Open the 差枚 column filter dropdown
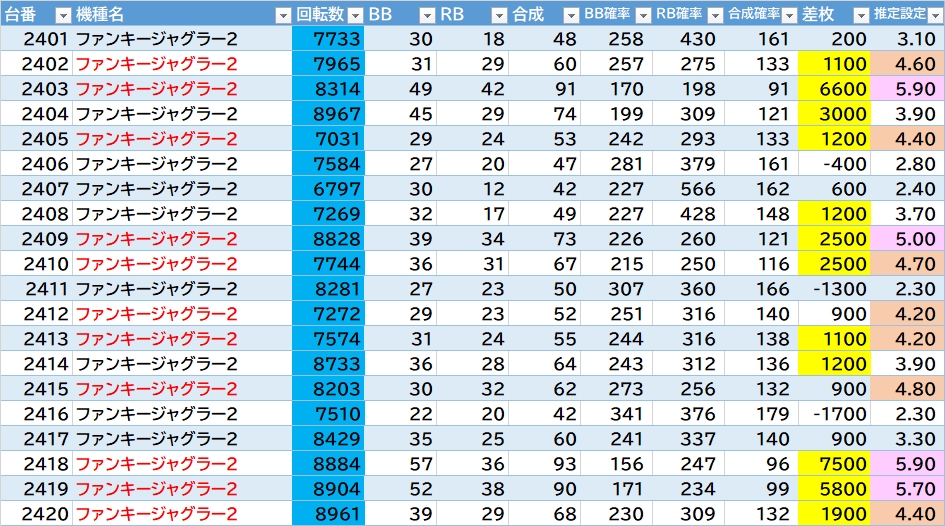945x526 pixels. click(861, 16)
